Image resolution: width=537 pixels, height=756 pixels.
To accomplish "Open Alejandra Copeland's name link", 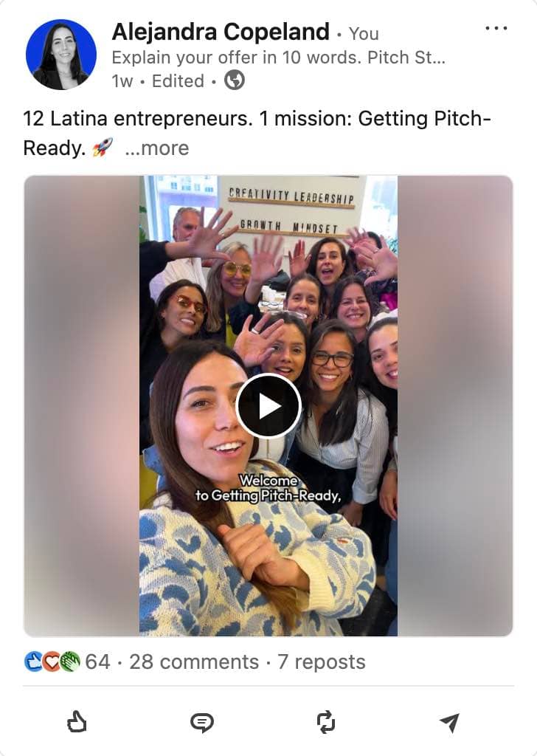I will click(221, 32).
